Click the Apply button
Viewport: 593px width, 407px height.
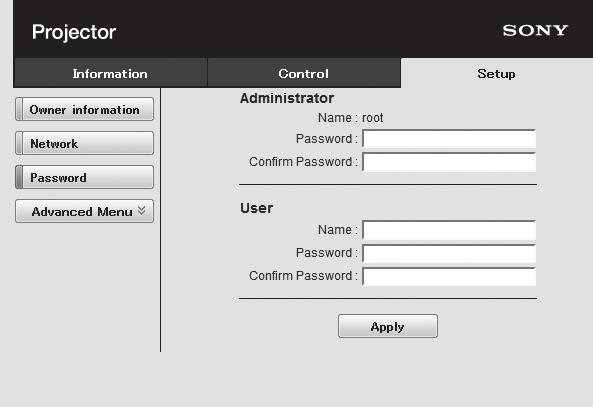(388, 326)
